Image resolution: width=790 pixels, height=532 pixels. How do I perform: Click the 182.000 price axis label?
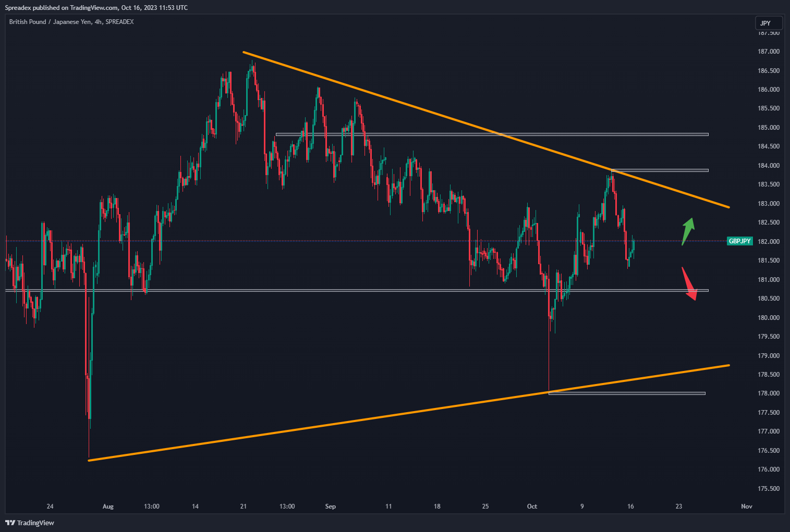click(x=769, y=242)
